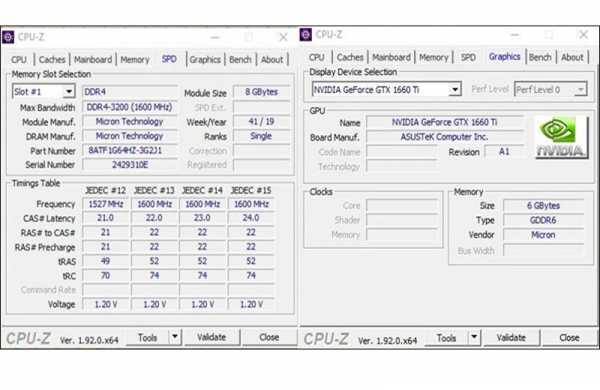Screen dimensions: 600x390
Task: Click Validate button in left window
Action: click(212, 338)
